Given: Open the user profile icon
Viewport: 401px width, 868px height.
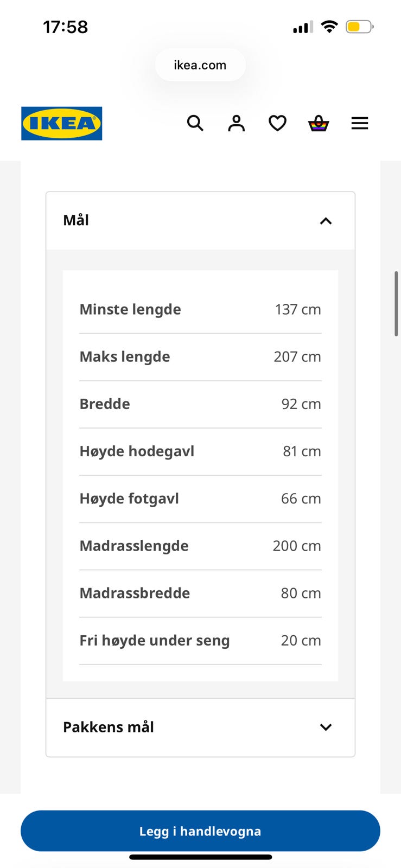Looking at the screenshot, I should click(x=236, y=124).
